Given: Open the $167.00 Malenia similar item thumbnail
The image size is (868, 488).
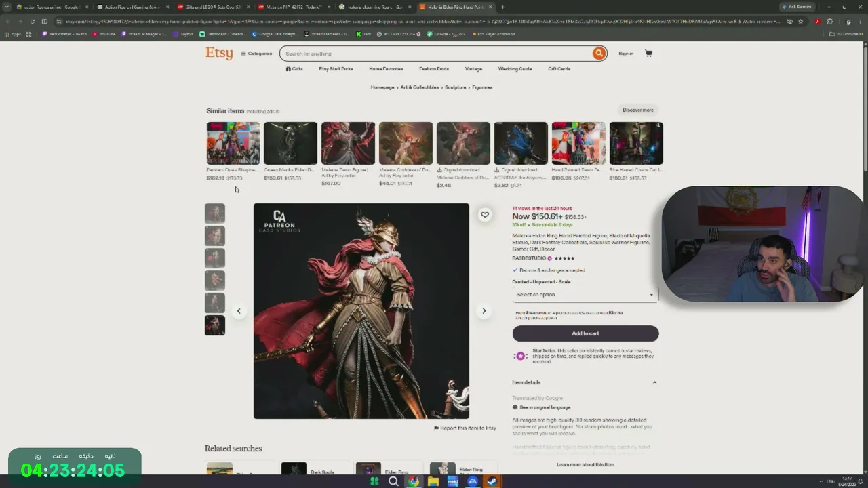Looking at the screenshot, I should (348, 143).
